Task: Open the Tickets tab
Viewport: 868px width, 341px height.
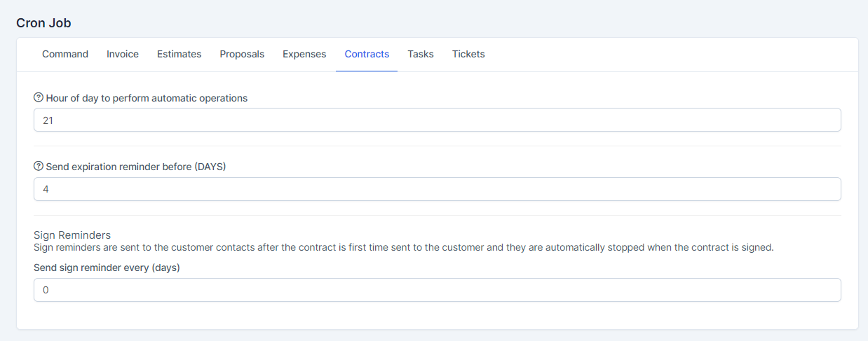Action: (x=468, y=54)
